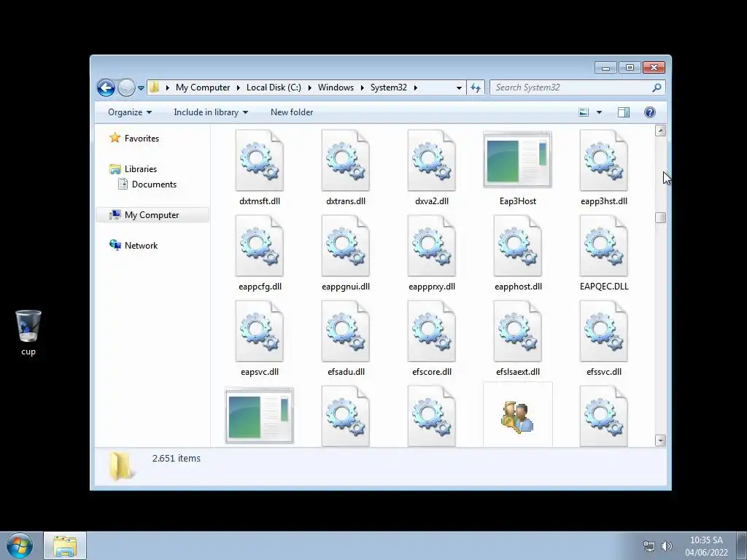Click the Change your view icon
Viewport: 747px width, 560px height.
tap(584, 112)
